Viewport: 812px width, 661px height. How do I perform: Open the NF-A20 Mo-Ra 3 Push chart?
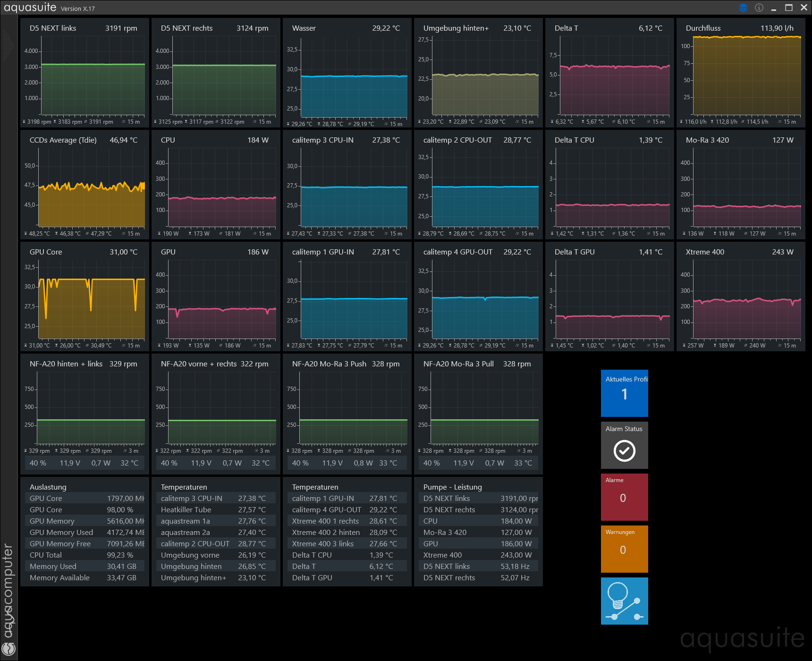[x=347, y=414]
